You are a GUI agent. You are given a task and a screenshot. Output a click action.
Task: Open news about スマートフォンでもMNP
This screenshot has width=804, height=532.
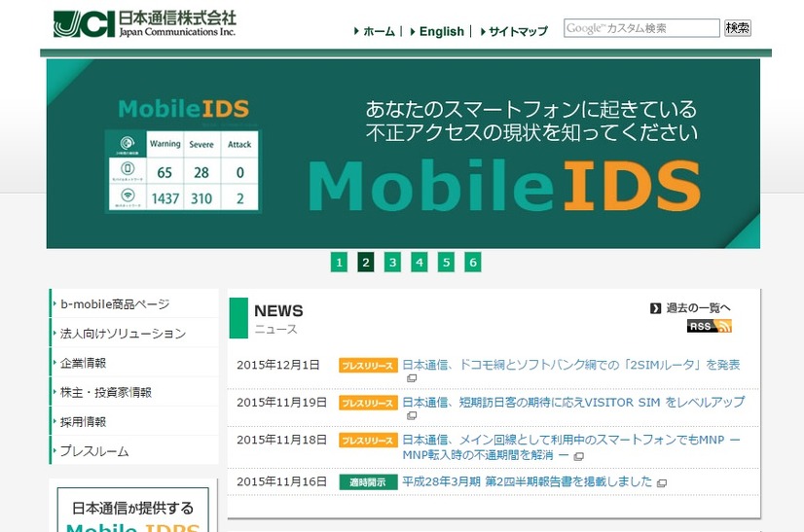[570, 446]
